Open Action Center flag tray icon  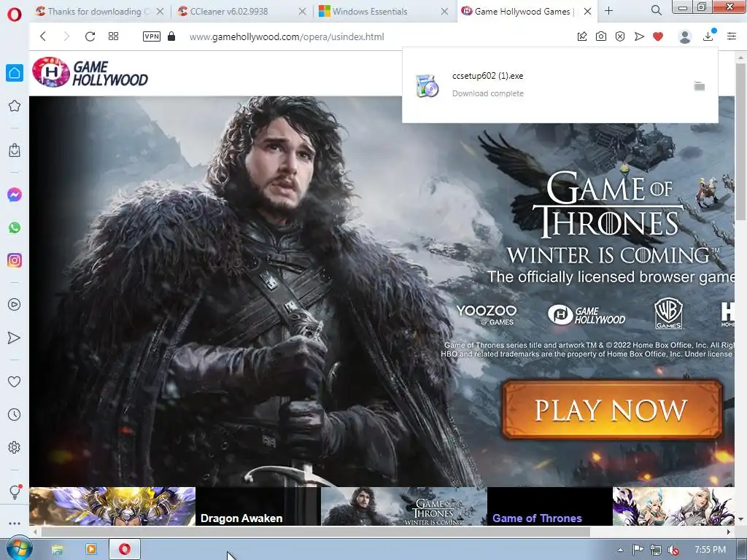pos(638,550)
